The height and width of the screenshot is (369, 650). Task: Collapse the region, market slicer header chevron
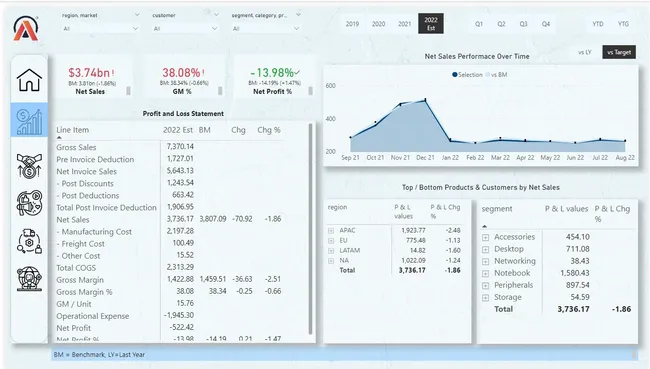(x=137, y=15)
